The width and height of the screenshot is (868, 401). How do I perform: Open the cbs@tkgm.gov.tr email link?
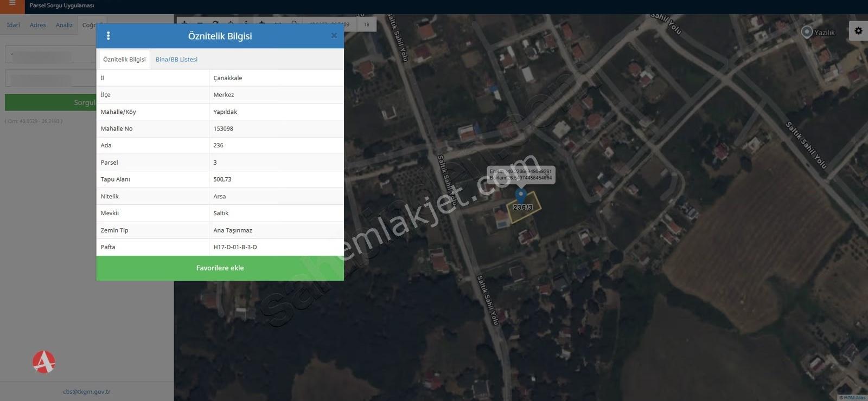click(x=87, y=392)
